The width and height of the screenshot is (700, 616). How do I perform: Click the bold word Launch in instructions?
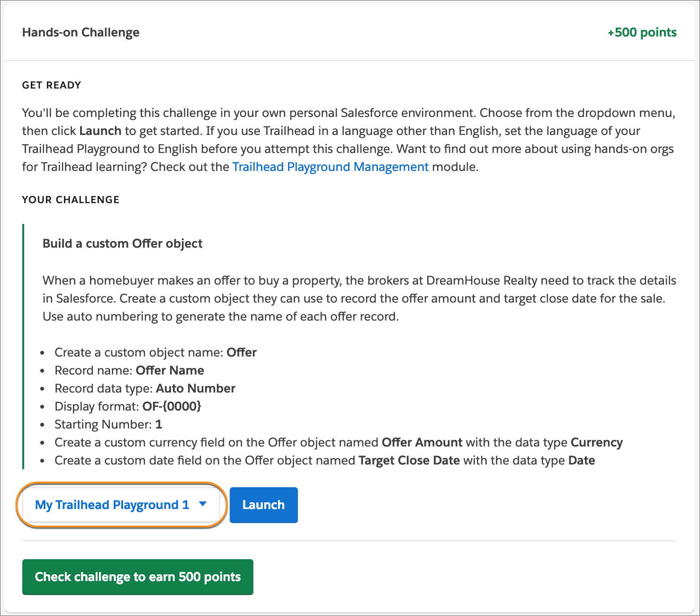(x=100, y=131)
